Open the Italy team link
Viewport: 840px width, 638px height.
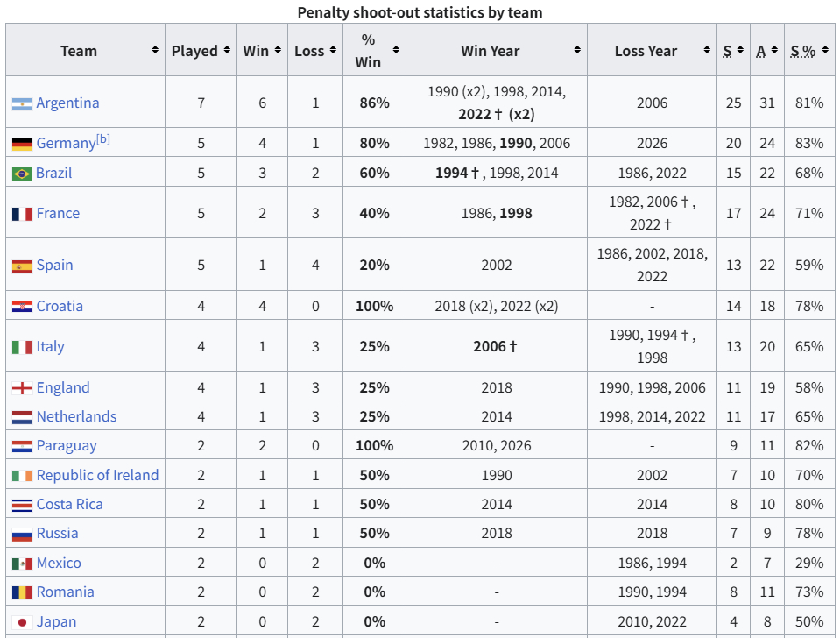click(50, 347)
